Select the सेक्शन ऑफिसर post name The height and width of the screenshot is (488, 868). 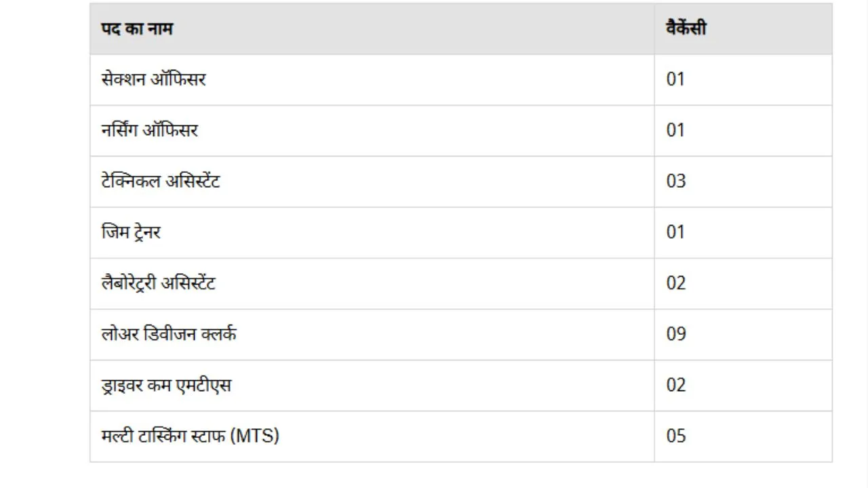pyautogui.click(x=154, y=79)
